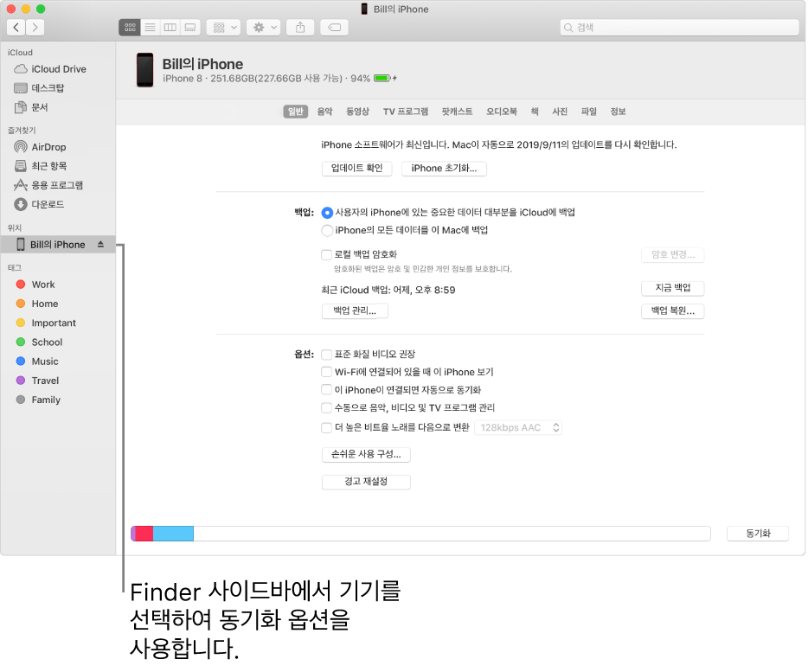Screen dimensions: 808x672
Task: Switch to the 팟캐스트 tab
Action: 457,112
